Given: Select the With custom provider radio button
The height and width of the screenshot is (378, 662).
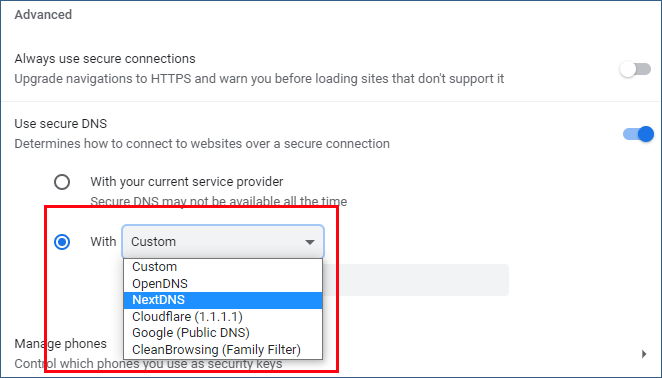Looking at the screenshot, I should [62, 242].
